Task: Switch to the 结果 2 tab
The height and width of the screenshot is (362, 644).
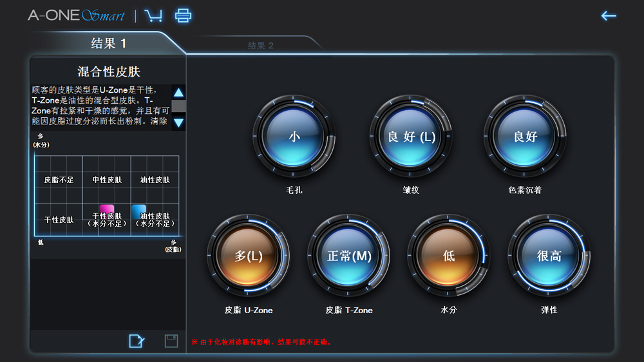Action: tap(261, 45)
